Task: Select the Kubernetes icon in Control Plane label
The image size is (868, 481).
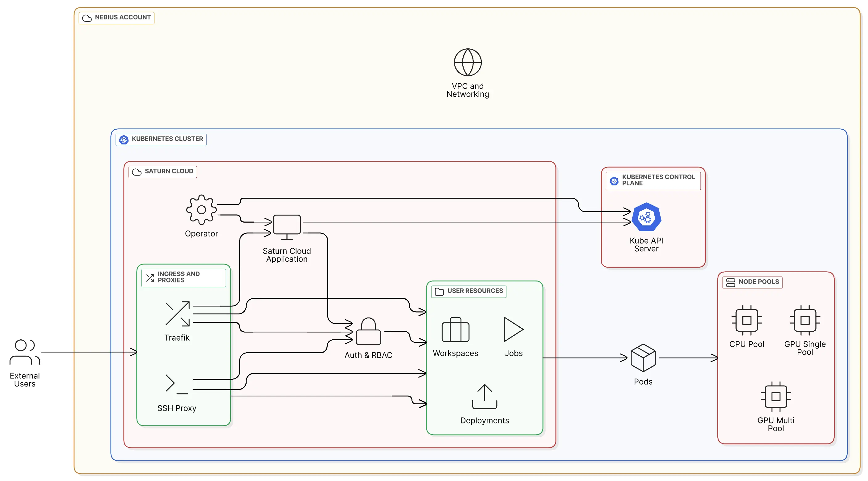Action: point(614,181)
